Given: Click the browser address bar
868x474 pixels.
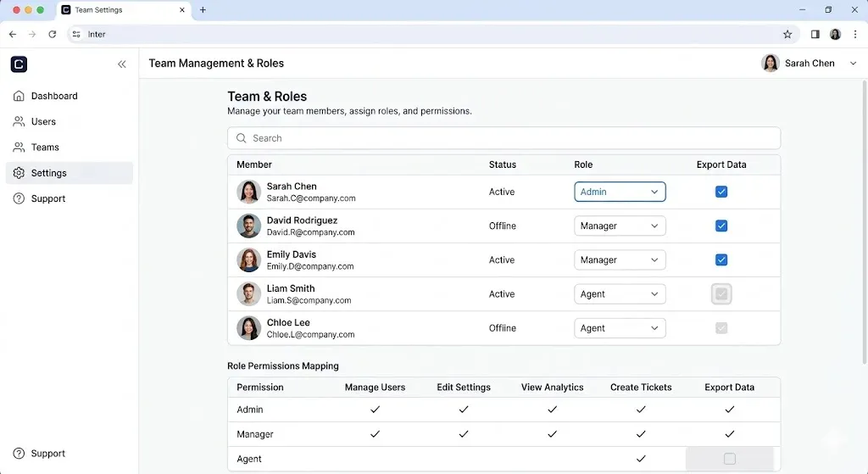Looking at the screenshot, I should click(x=431, y=34).
